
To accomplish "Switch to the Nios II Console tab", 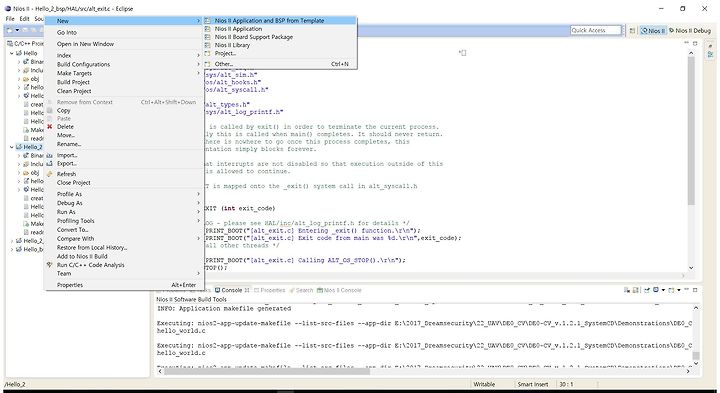I will (340, 290).
